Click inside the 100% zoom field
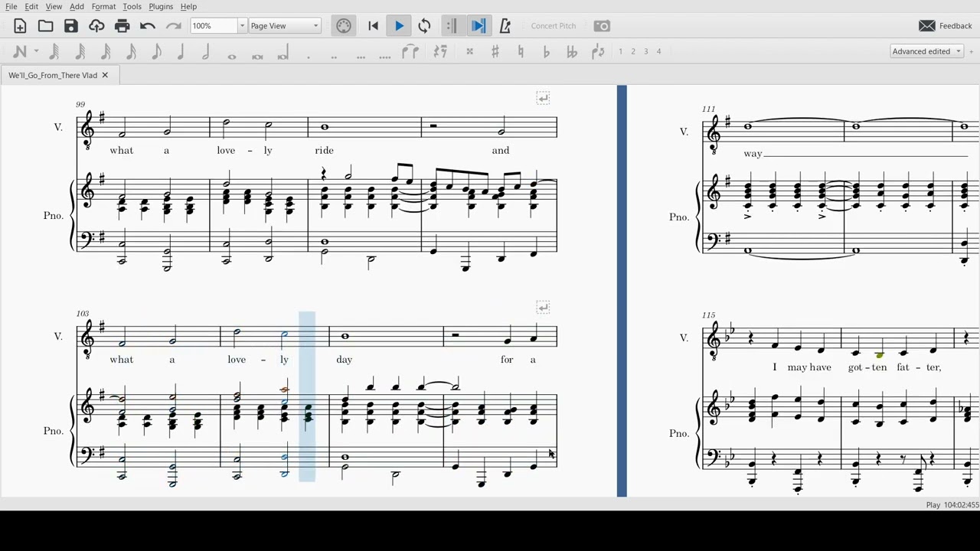 tap(214, 26)
